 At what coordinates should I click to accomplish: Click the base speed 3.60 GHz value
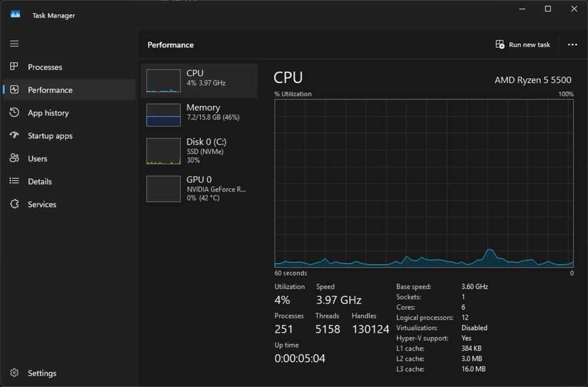point(475,287)
